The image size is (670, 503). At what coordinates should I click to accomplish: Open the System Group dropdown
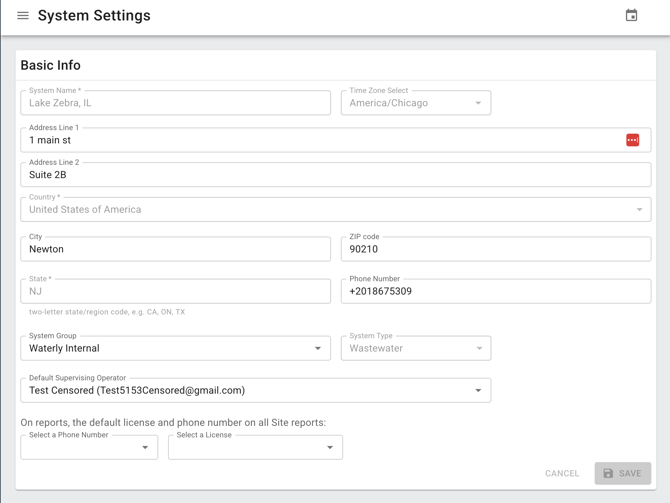click(x=175, y=349)
